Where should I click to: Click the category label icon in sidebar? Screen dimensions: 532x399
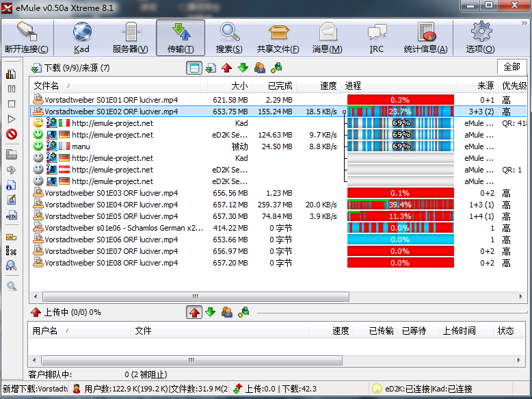(x=11, y=237)
